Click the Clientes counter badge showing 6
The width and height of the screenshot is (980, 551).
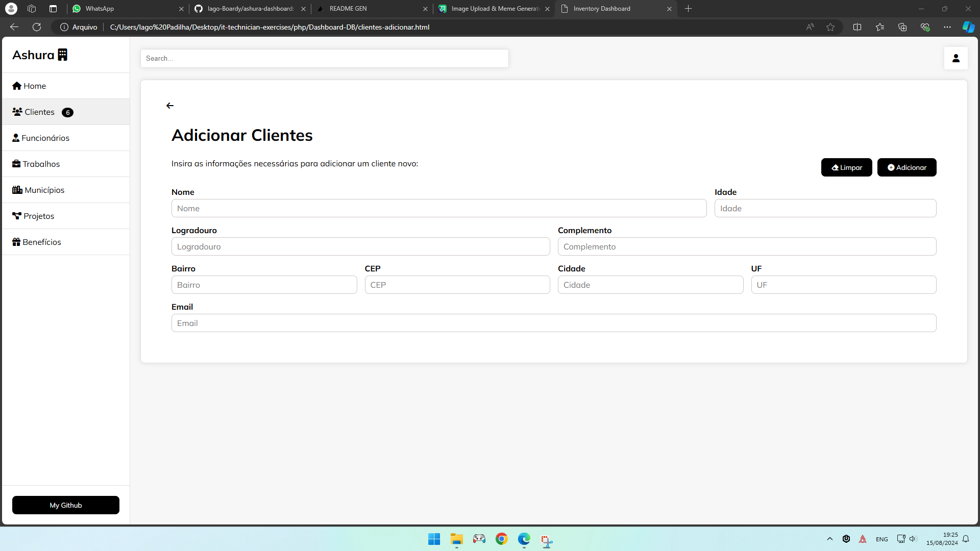coord(67,112)
